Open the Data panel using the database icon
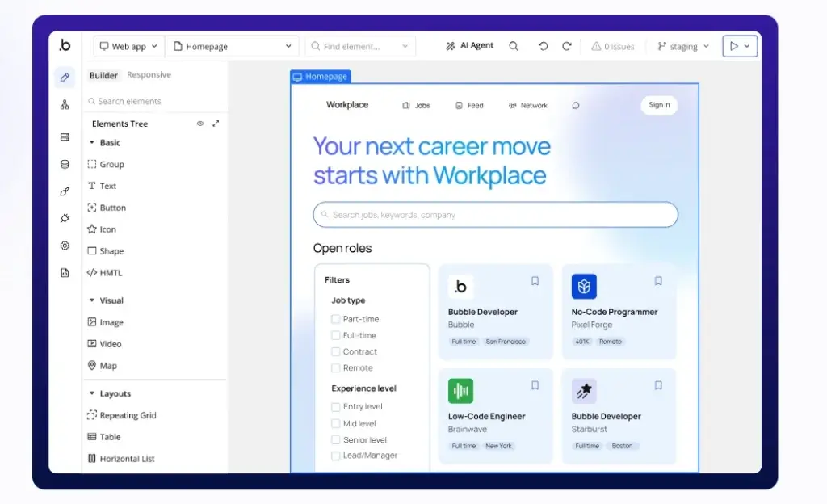 point(65,164)
